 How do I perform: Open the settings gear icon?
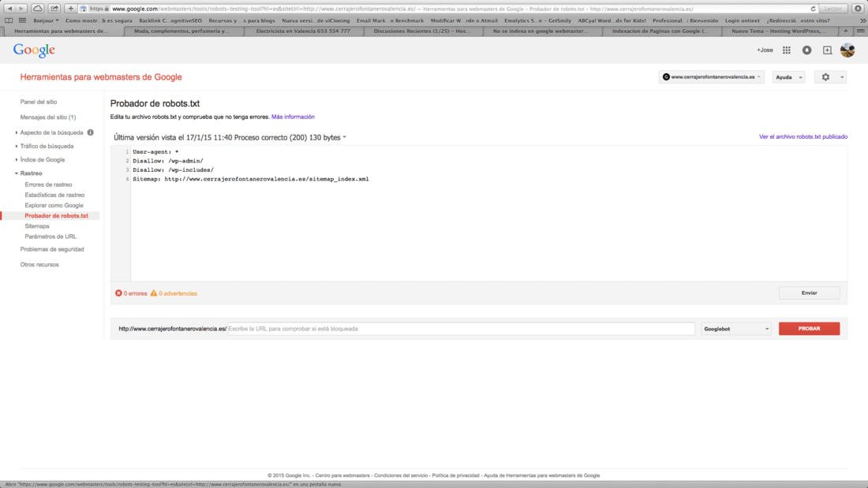tap(825, 77)
